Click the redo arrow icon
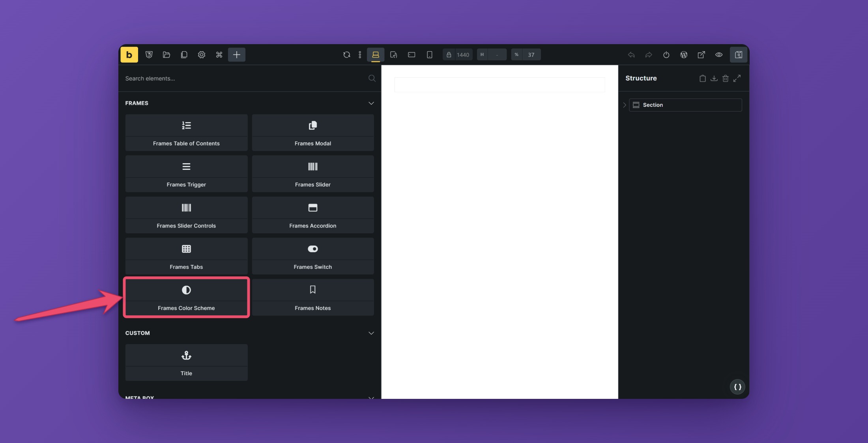The width and height of the screenshot is (868, 443). pyautogui.click(x=649, y=55)
